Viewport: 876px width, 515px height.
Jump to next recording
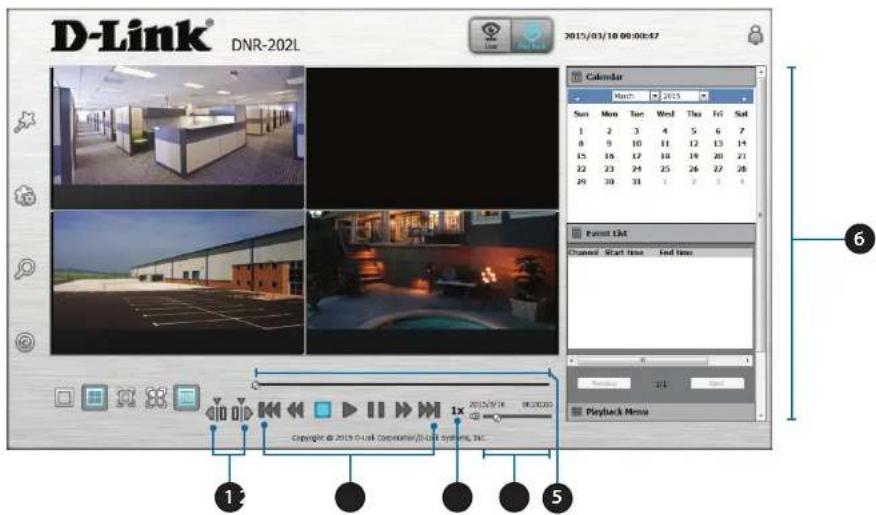(x=429, y=410)
